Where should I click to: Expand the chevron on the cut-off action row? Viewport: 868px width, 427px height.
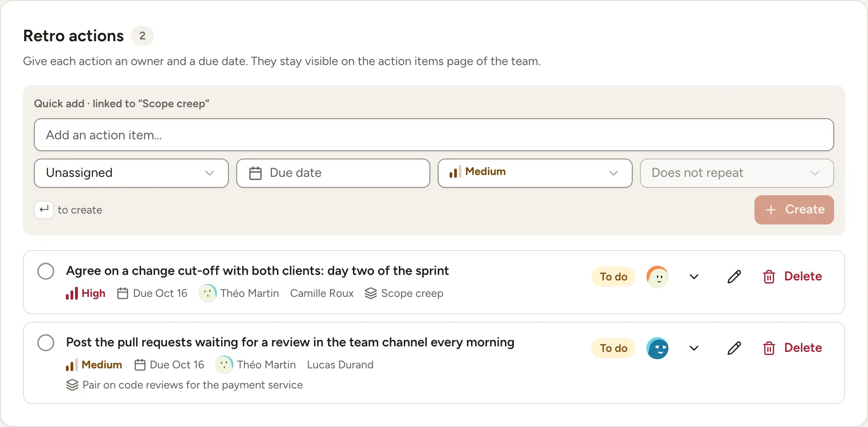click(x=694, y=277)
